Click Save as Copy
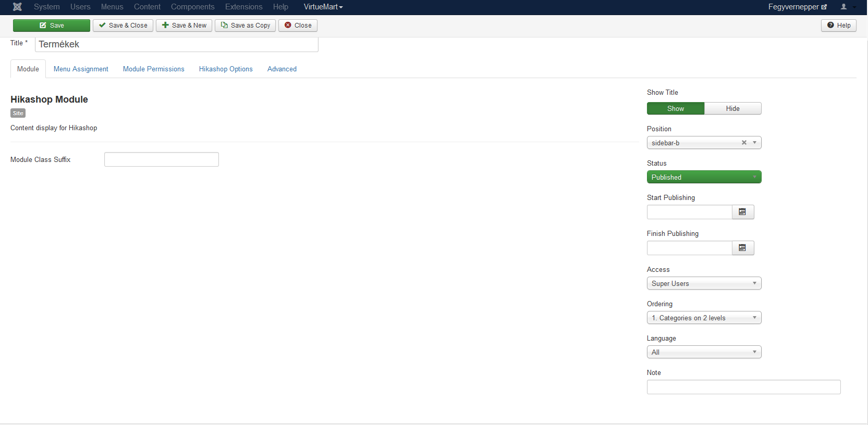The image size is (868, 425). point(245,26)
